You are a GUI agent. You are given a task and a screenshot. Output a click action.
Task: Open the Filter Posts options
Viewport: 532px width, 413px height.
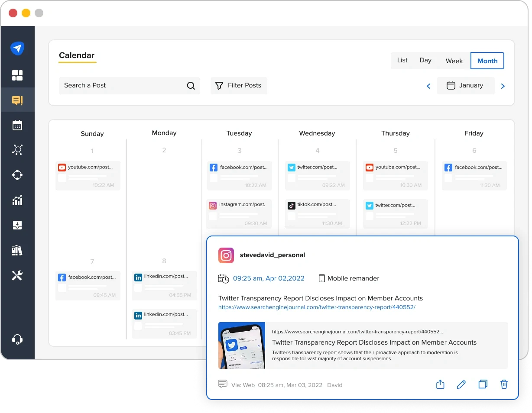click(x=239, y=85)
